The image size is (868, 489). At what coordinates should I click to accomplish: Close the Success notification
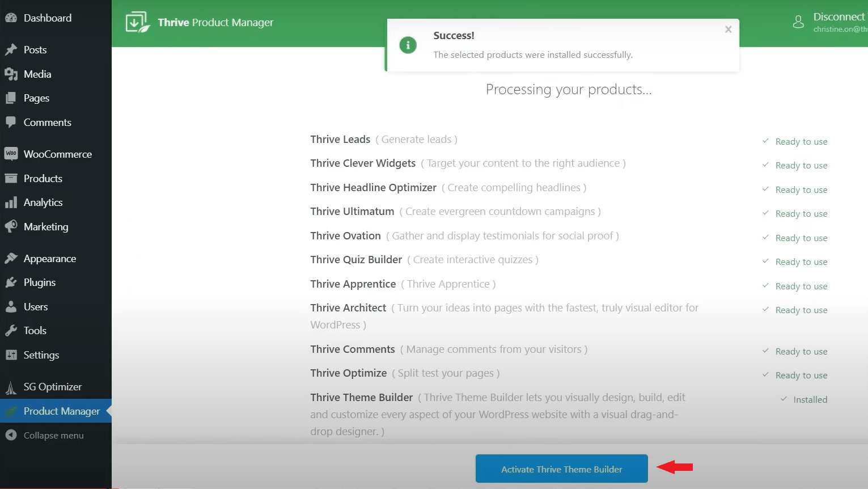(x=729, y=29)
